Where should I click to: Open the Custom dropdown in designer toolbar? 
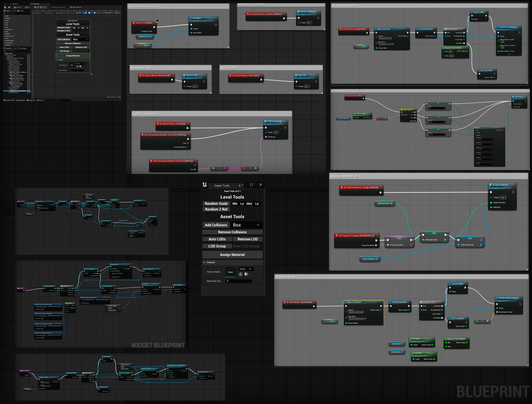117,13
